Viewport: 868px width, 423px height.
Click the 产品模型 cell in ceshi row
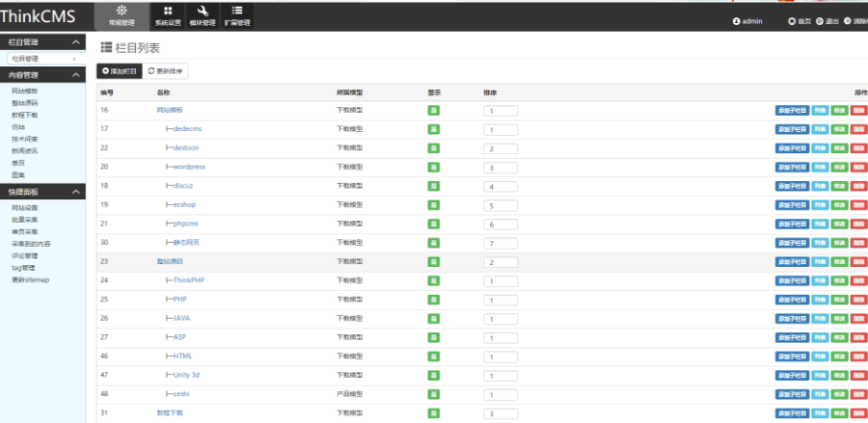click(350, 394)
